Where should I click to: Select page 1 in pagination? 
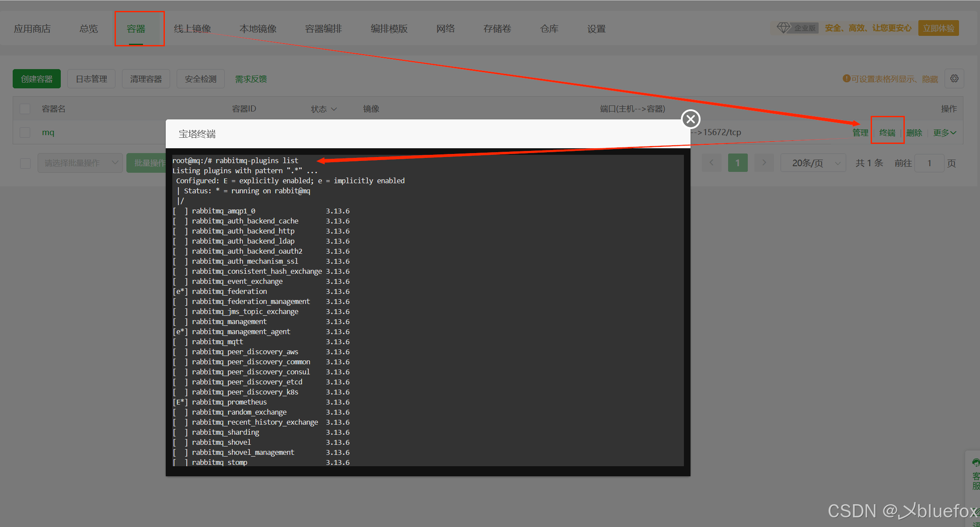point(738,163)
